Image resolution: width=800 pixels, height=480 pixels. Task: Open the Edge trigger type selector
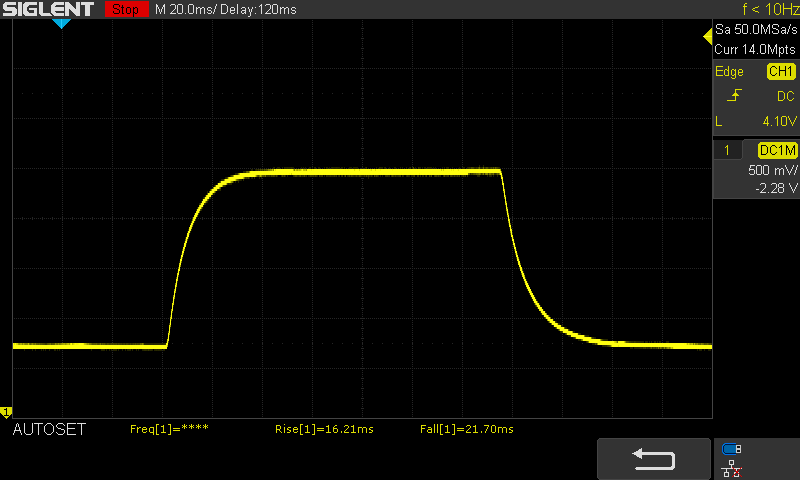click(x=729, y=72)
